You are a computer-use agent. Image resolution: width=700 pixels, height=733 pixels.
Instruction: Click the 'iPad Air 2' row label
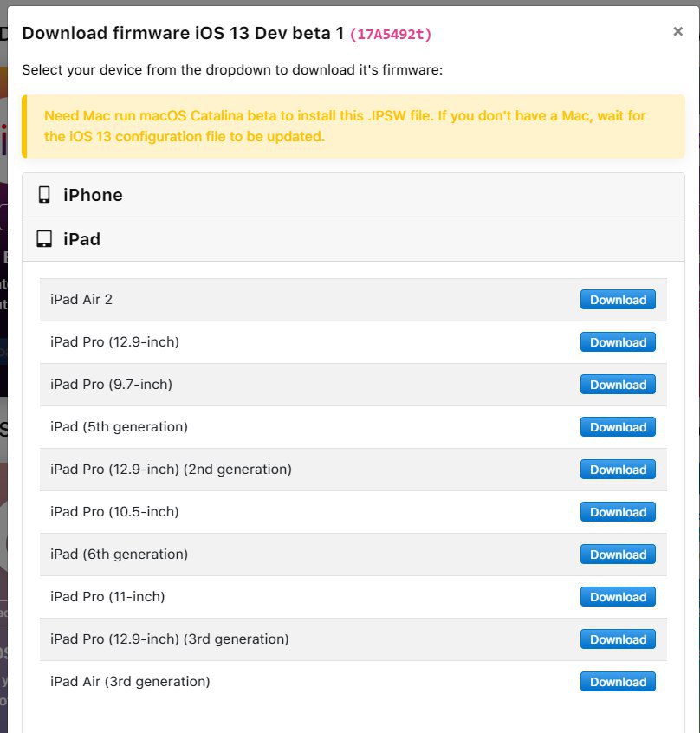tap(81, 299)
